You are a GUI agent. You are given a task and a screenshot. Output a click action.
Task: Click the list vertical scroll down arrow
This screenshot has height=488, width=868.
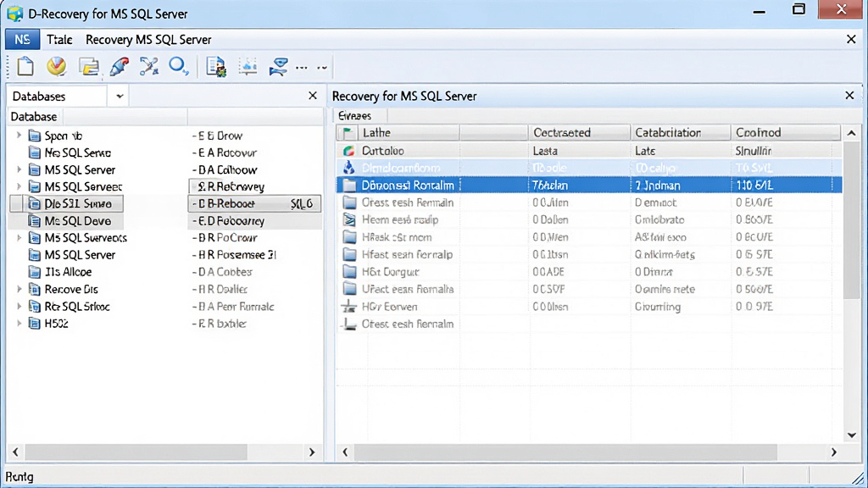coord(852,435)
